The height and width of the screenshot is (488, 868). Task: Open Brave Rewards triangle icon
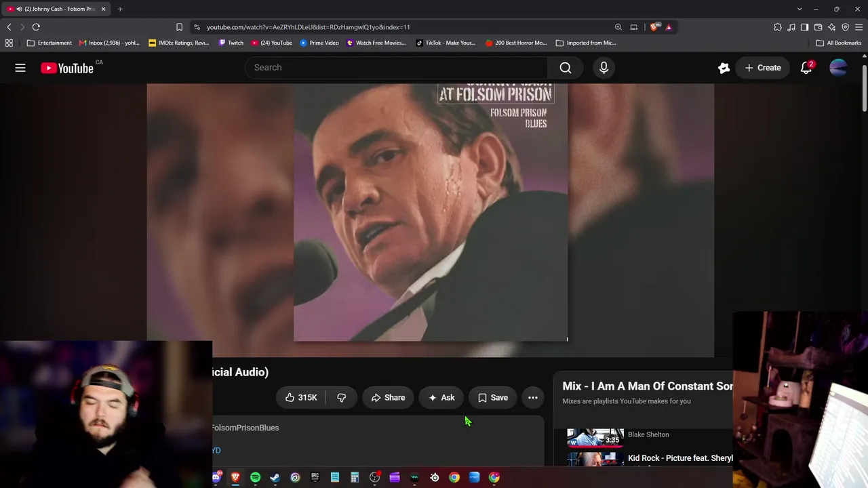click(669, 27)
